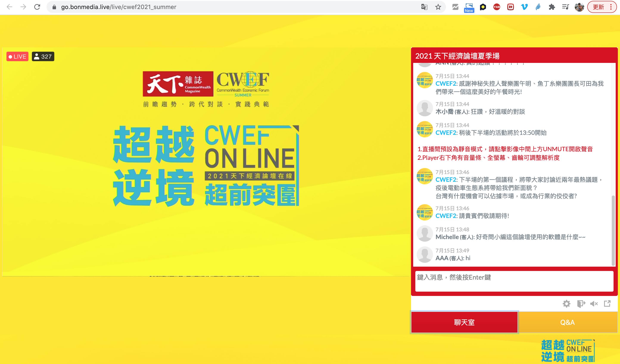The image size is (620, 364).
Task: Click the address bar URL
Action: pos(118,7)
